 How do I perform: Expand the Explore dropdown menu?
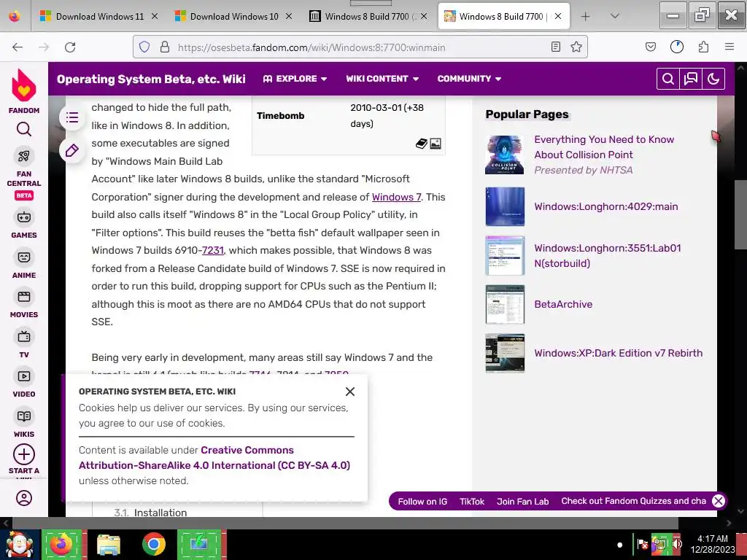[295, 79]
